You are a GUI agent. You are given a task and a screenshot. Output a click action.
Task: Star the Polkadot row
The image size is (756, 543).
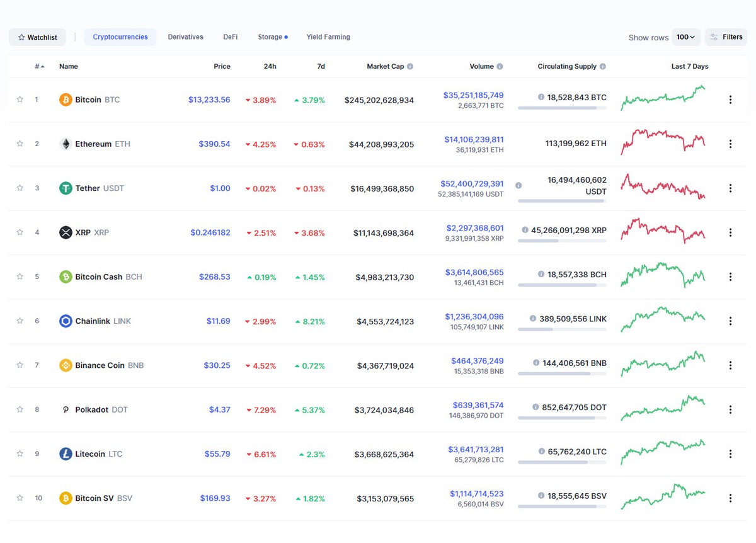coord(20,409)
